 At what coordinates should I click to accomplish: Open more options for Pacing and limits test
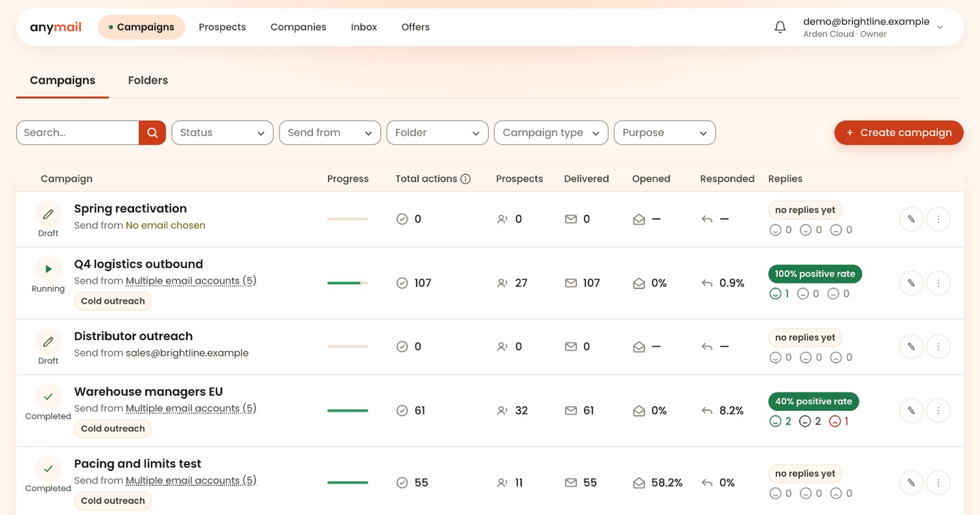tap(938, 483)
